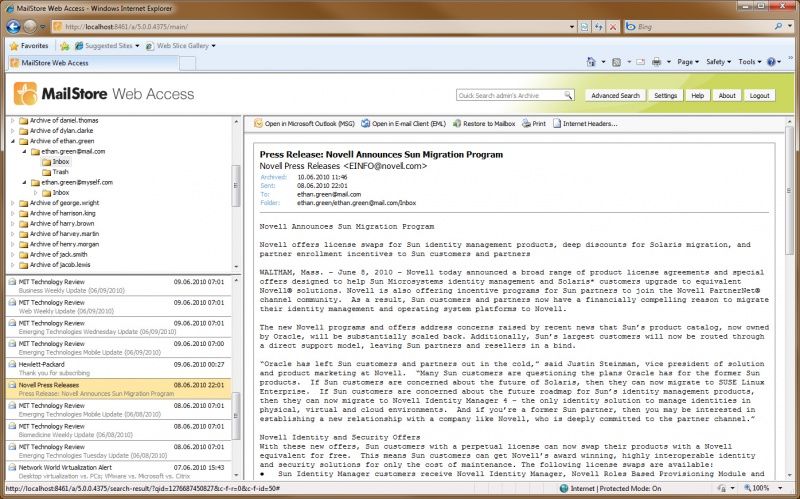Open the address bar history dropdown arrow

571,27
